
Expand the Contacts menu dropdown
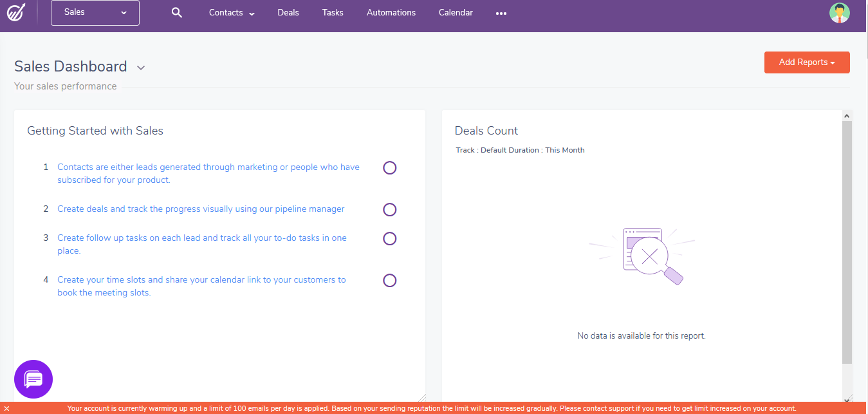[232, 13]
